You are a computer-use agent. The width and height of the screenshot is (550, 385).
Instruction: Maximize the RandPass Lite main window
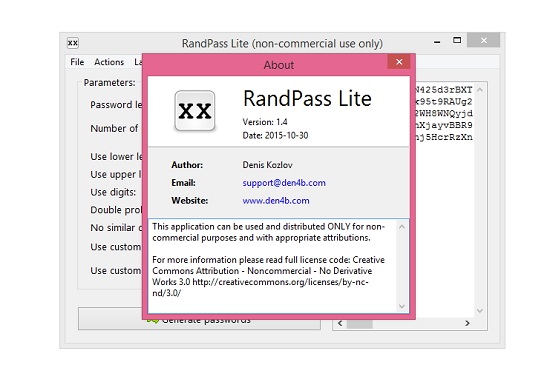click(x=457, y=40)
